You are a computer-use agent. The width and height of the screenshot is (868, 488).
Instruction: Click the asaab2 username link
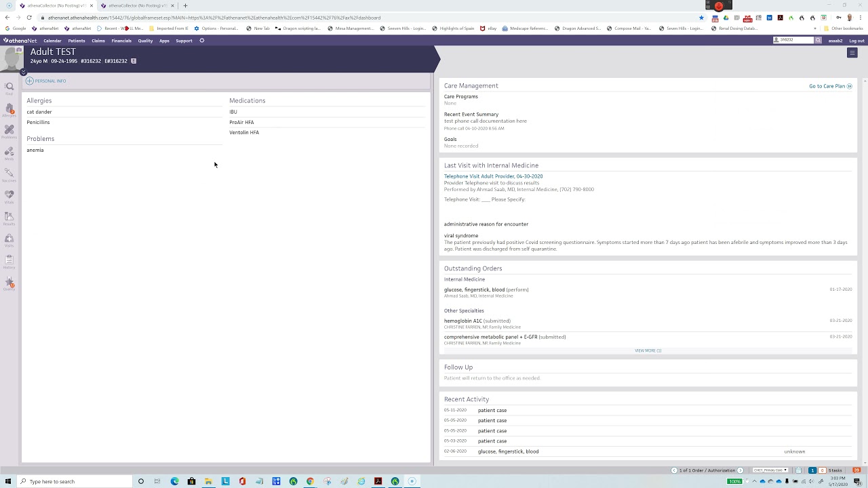pyautogui.click(x=835, y=41)
